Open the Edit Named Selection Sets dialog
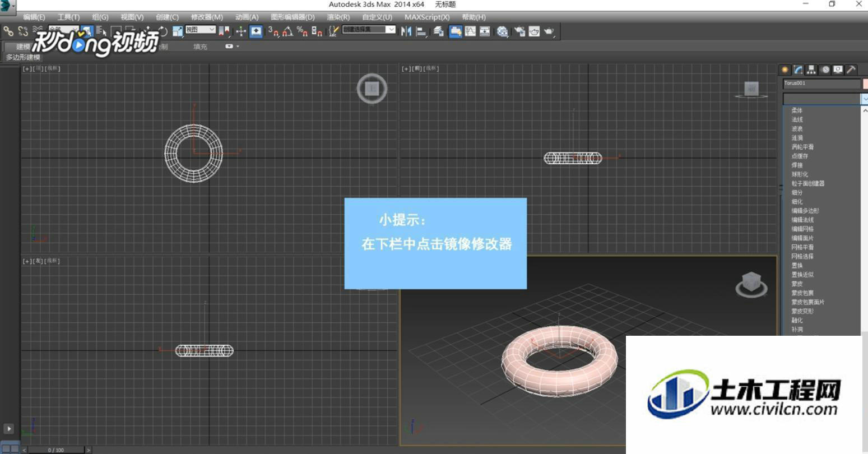868x454 pixels. (x=333, y=31)
